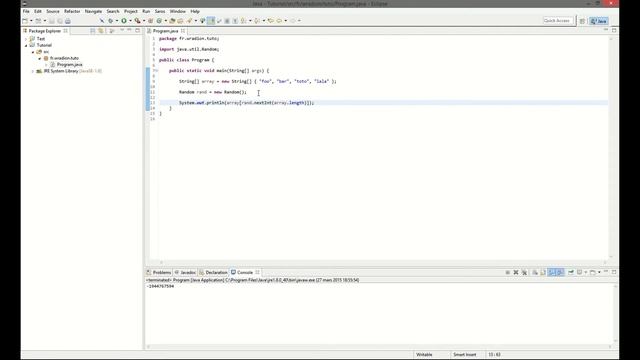Select the Program.java editor tab
The image size is (640, 360).
tap(166, 31)
